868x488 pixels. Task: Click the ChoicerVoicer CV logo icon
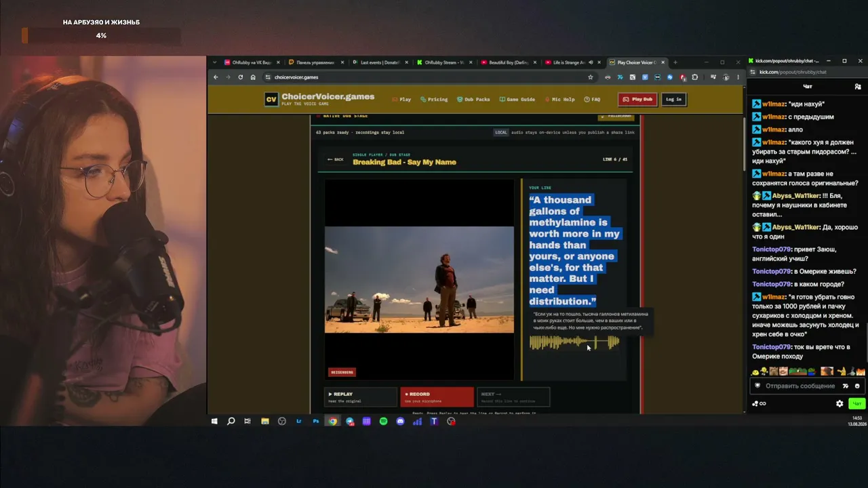[x=271, y=100]
